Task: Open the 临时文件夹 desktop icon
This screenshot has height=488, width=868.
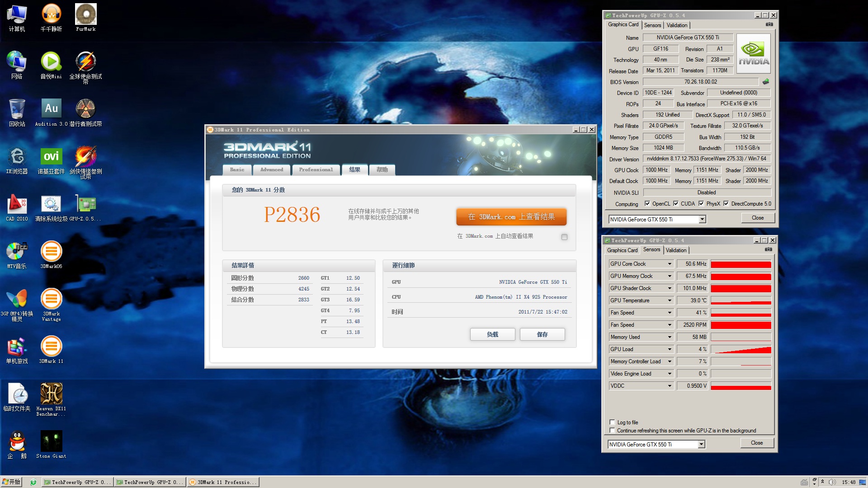Action: (x=17, y=397)
